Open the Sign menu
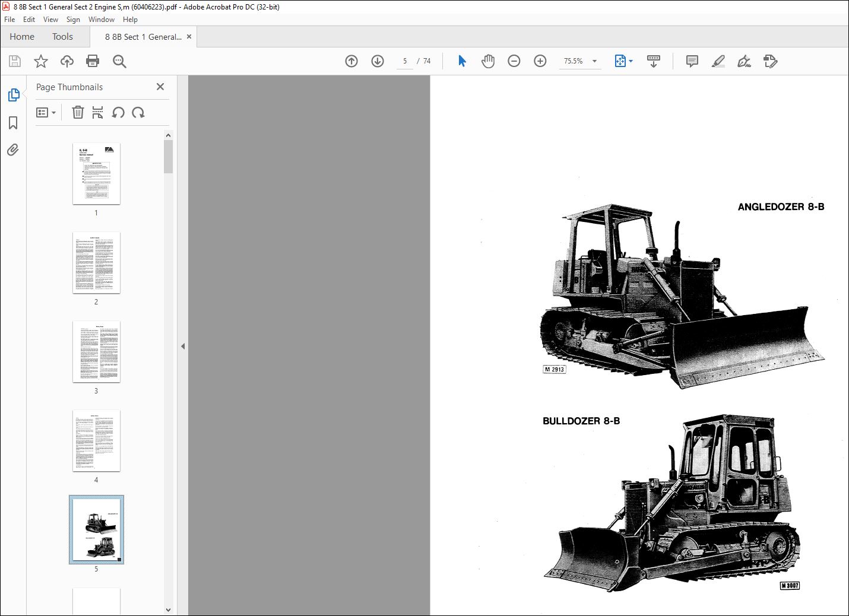The image size is (849, 616). [73, 19]
